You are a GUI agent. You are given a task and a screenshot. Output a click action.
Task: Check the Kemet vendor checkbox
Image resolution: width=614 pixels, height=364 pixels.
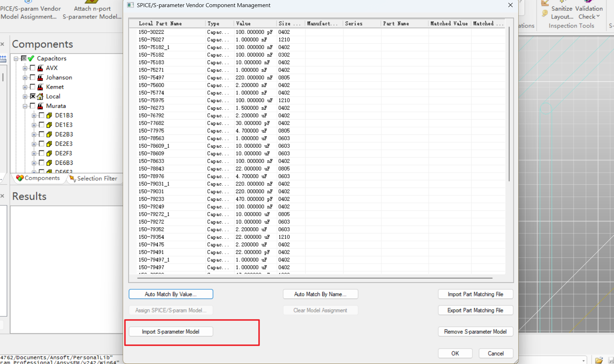(33, 87)
